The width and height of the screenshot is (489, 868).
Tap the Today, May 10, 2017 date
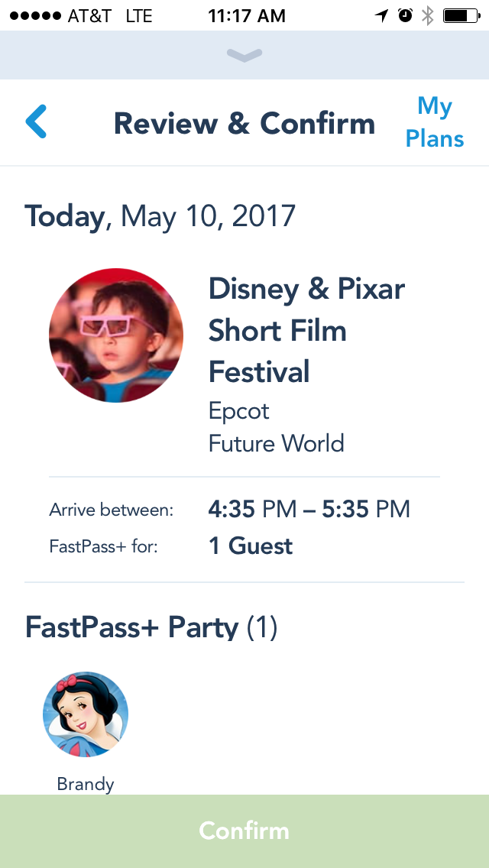(x=160, y=216)
